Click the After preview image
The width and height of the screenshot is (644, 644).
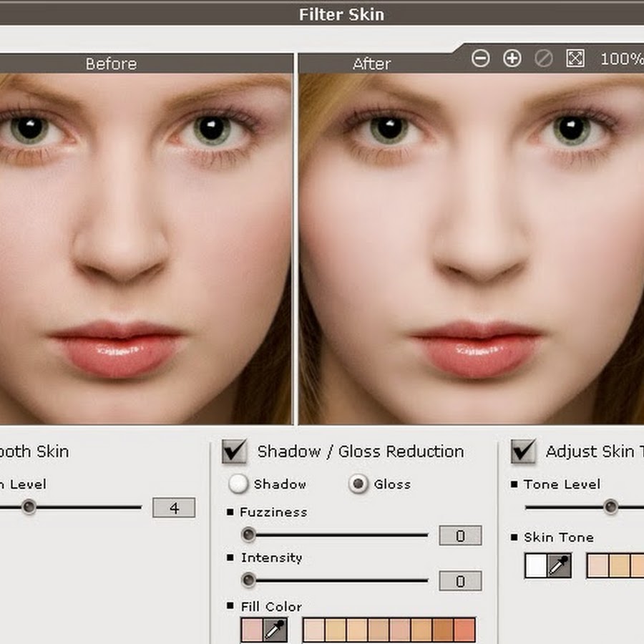coord(471,249)
